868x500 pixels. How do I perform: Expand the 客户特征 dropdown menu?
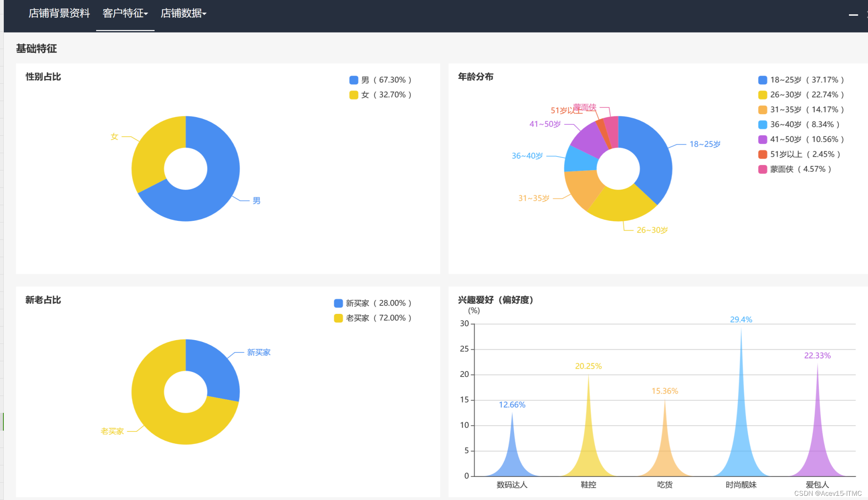point(125,14)
